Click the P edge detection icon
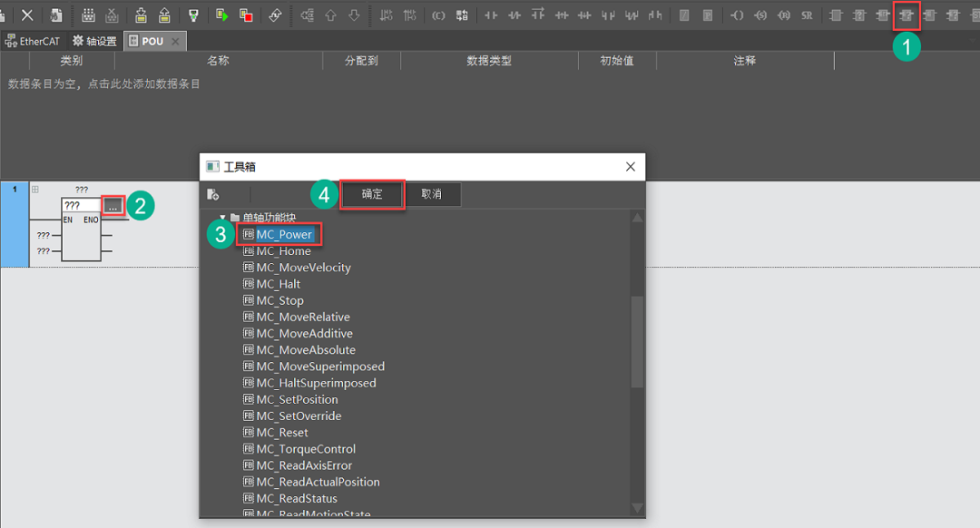Viewport: 980px width, 528px height. point(708,15)
